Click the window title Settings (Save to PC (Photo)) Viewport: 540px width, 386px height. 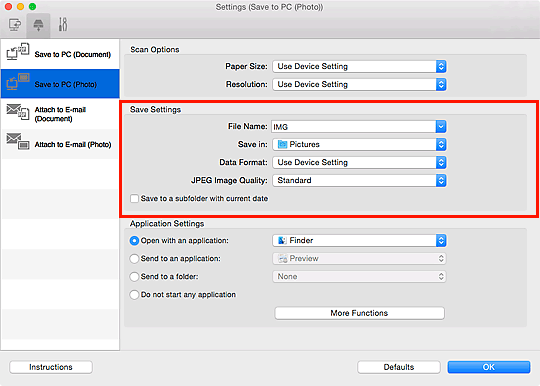(269, 7)
